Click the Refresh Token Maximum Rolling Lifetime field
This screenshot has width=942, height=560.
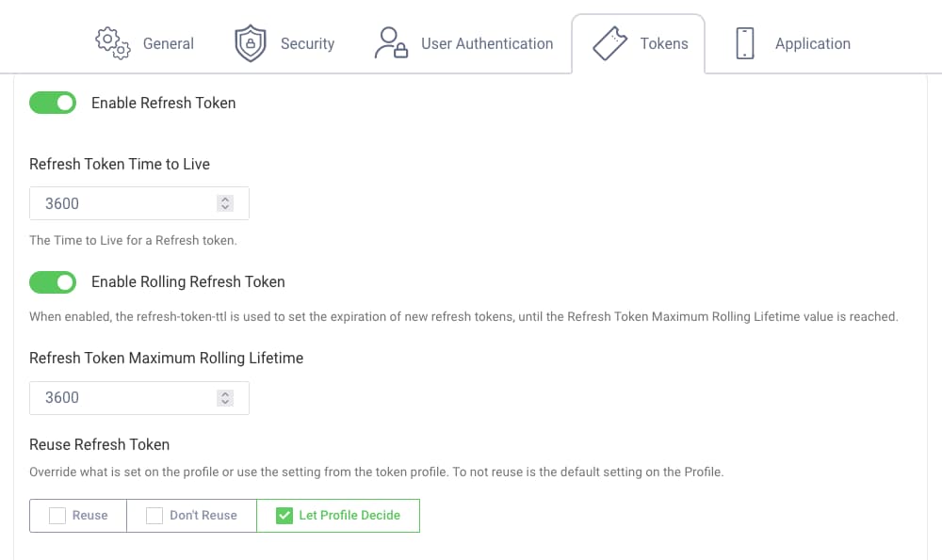122,397
